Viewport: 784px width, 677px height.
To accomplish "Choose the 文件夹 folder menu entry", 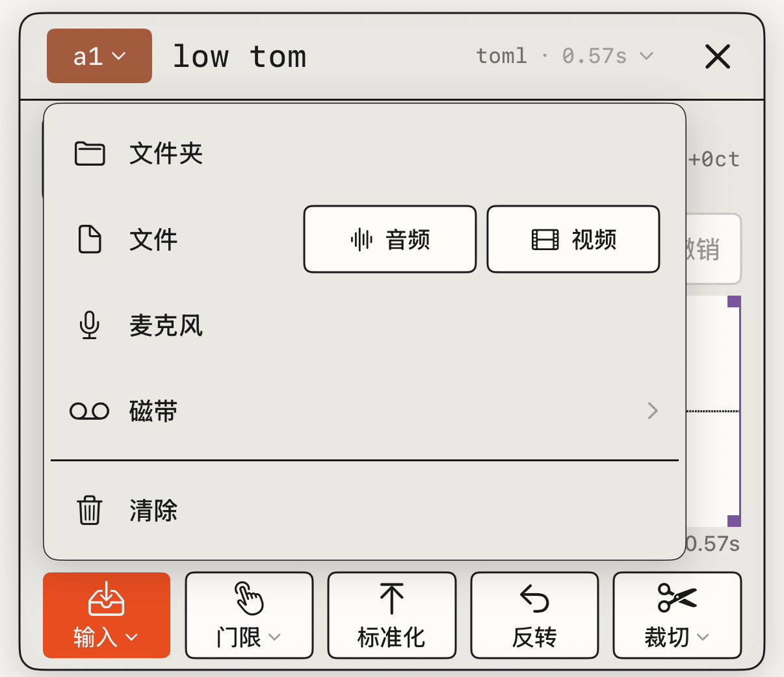I will coord(365,154).
